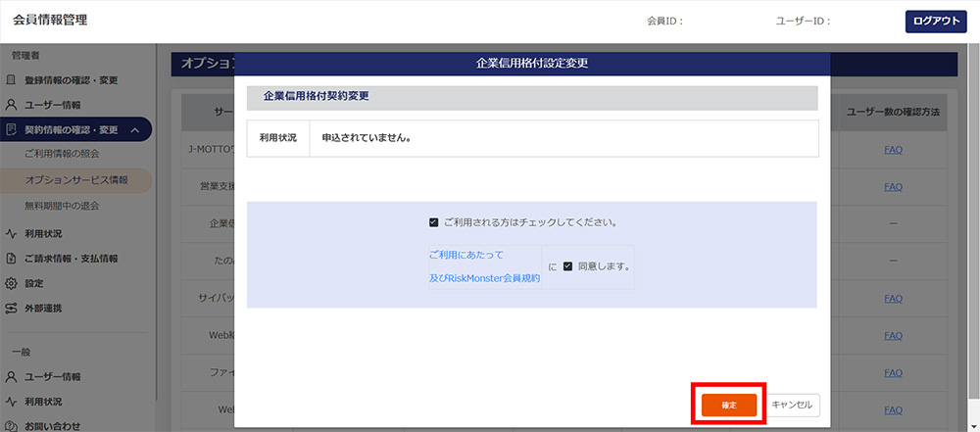The width and height of the screenshot is (980, 432).
Task: Click the 企業信用格付設定変更 dialog title
Action: pyautogui.click(x=532, y=64)
